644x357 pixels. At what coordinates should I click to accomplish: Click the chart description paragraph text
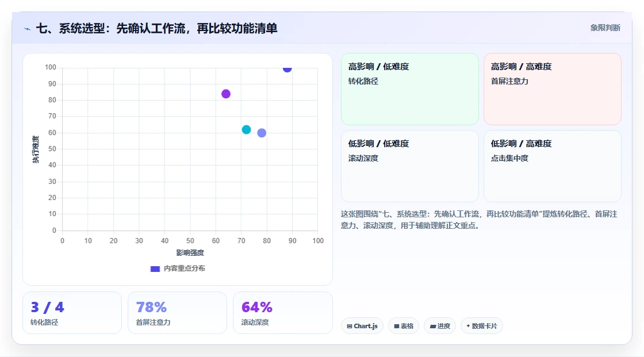479,220
